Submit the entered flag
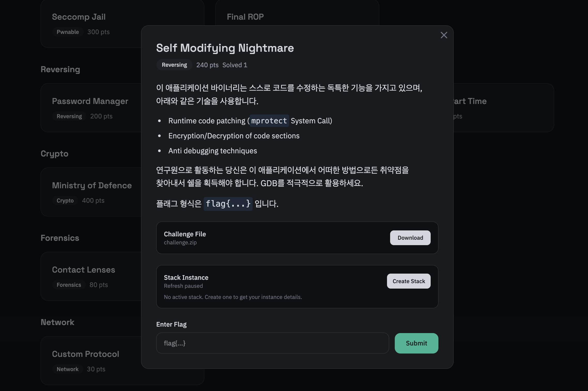Image resolution: width=588 pixels, height=391 pixels. [416, 343]
